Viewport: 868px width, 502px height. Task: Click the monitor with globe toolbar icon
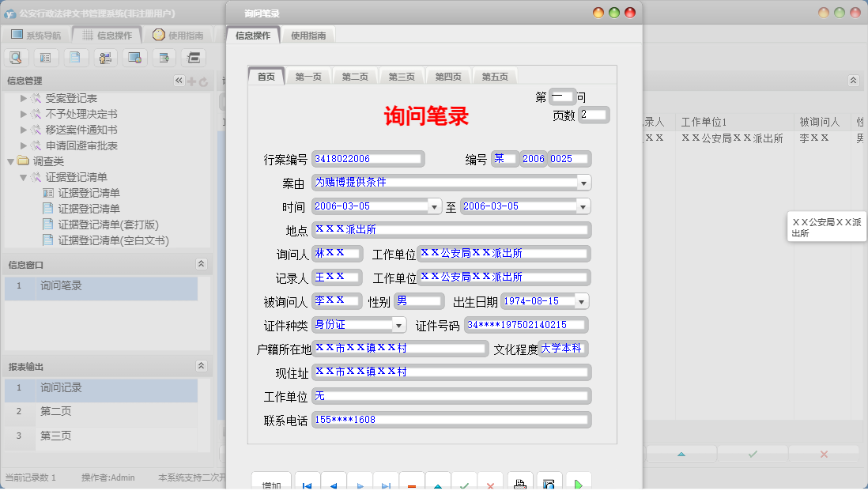[x=134, y=58]
